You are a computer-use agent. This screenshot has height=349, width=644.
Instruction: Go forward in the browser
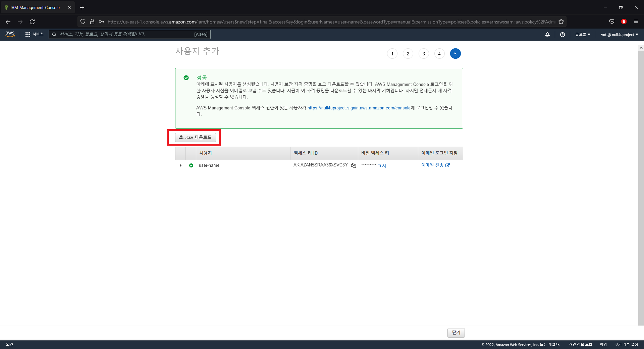tap(20, 22)
